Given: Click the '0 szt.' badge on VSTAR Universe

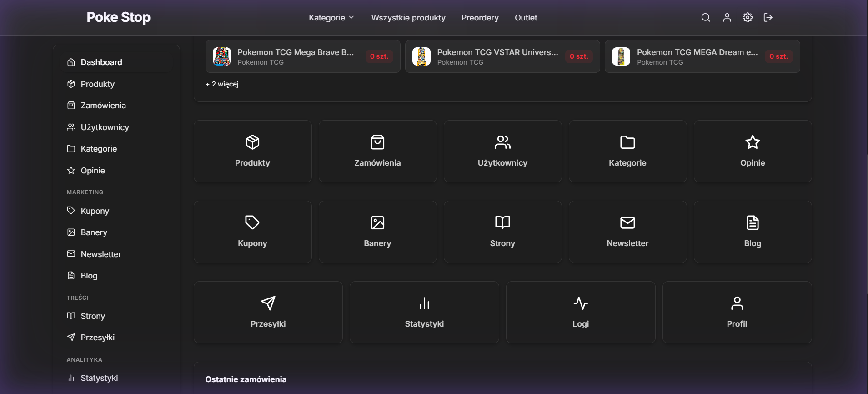Looking at the screenshot, I should point(579,56).
